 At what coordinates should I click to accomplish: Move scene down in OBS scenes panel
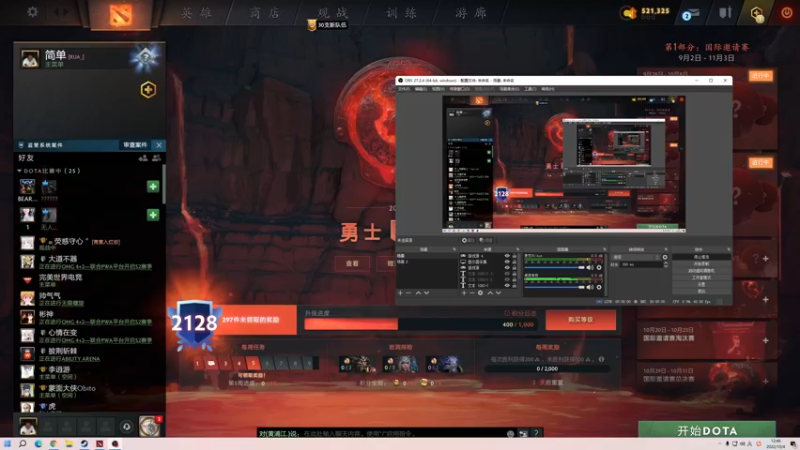(x=427, y=293)
